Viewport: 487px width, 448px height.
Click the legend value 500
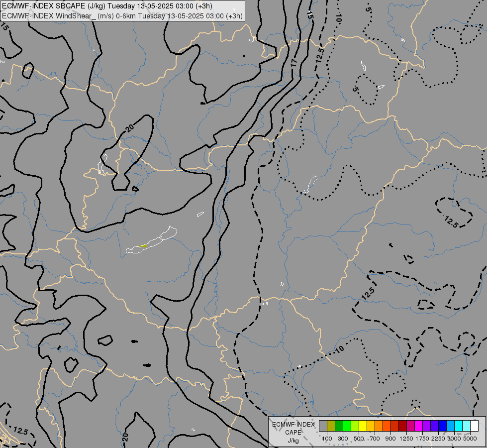coord(359,439)
